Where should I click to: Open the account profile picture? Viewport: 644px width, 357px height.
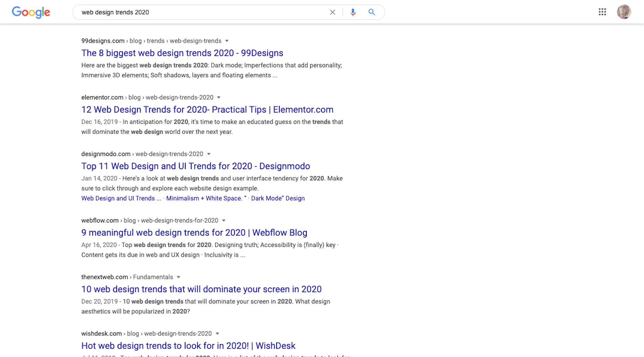coord(624,12)
